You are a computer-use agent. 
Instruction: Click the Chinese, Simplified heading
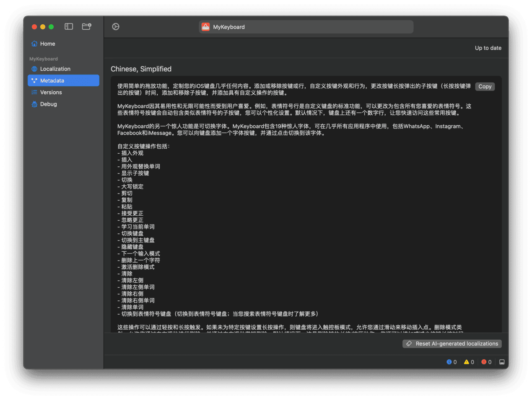click(141, 69)
